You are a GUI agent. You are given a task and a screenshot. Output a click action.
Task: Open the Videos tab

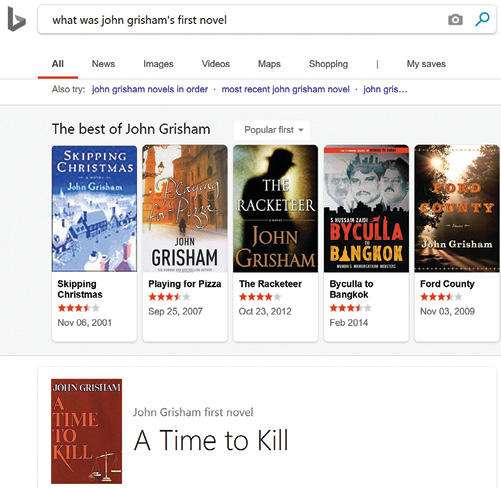(216, 64)
